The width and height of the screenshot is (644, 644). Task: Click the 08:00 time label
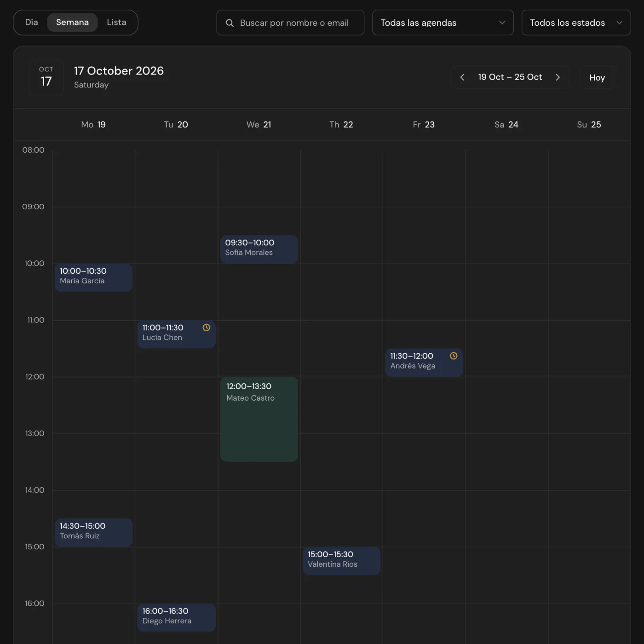[33, 150]
